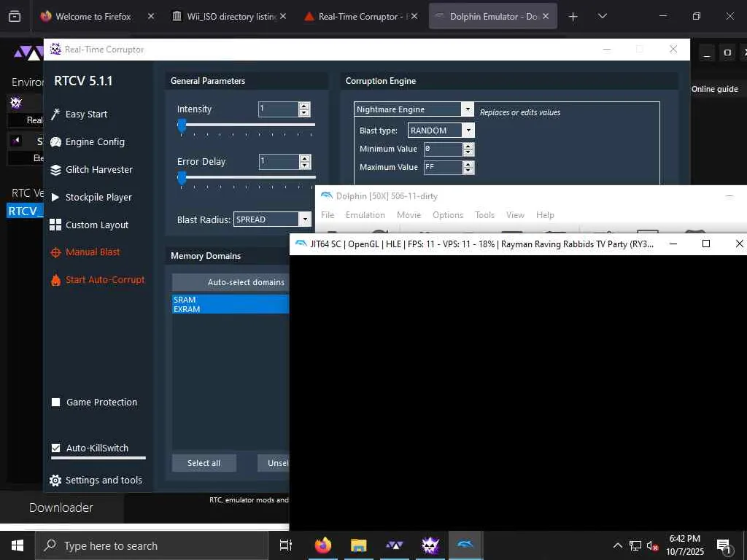Switch to Wii_ISO directory listing tab
Image resolution: width=747 pixels, height=560 pixels.
tap(231, 16)
